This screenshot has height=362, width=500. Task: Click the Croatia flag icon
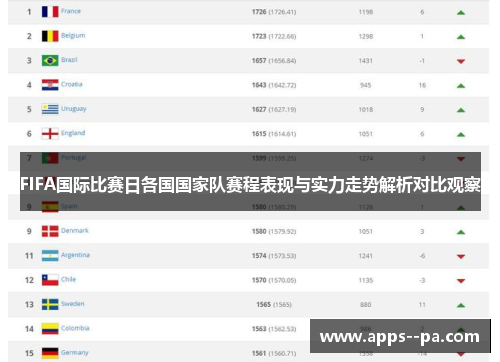pyautogui.click(x=50, y=85)
